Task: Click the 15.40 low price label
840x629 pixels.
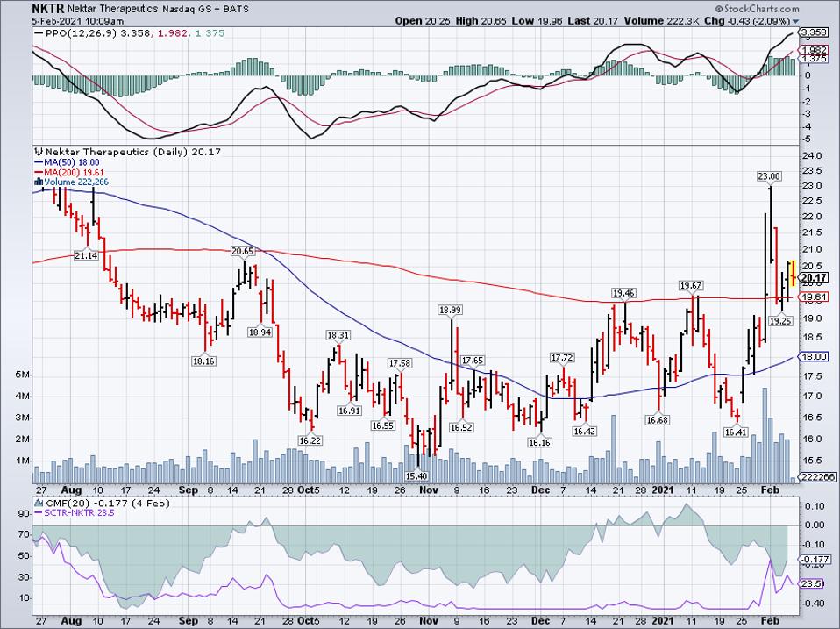Action: (416, 475)
